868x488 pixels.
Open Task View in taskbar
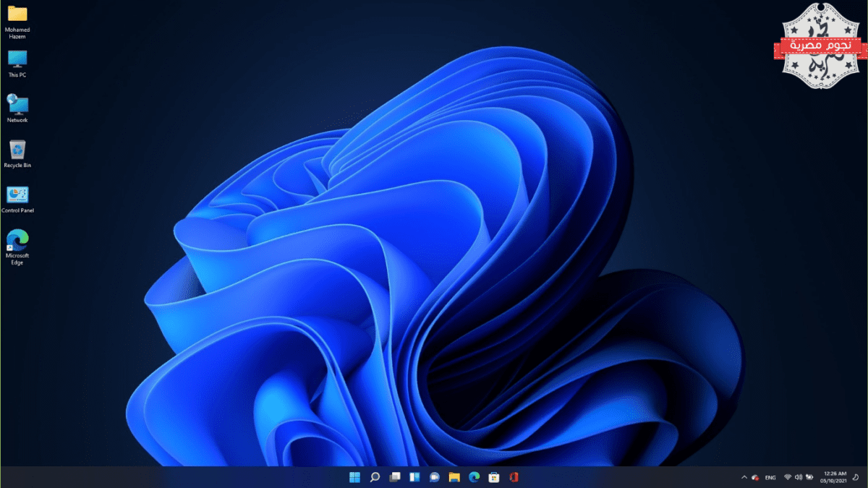[395, 477]
